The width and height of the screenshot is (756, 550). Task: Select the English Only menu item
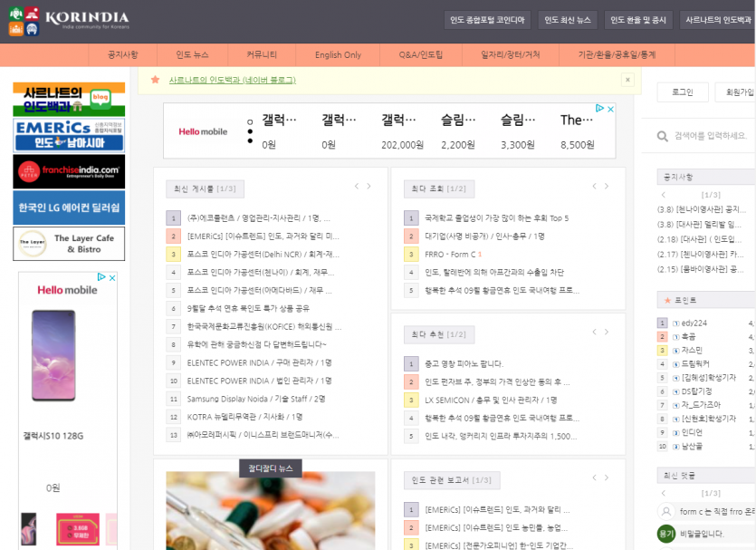[338, 55]
